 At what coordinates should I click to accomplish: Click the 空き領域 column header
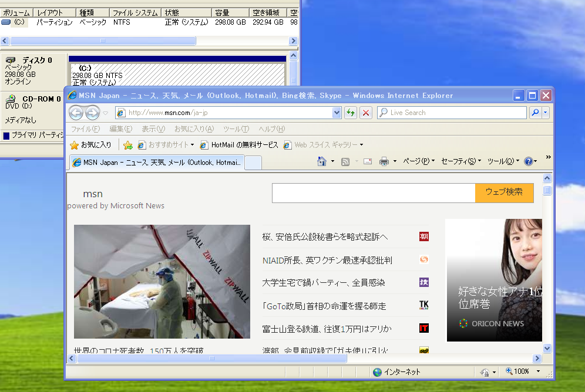[x=267, y=13]
